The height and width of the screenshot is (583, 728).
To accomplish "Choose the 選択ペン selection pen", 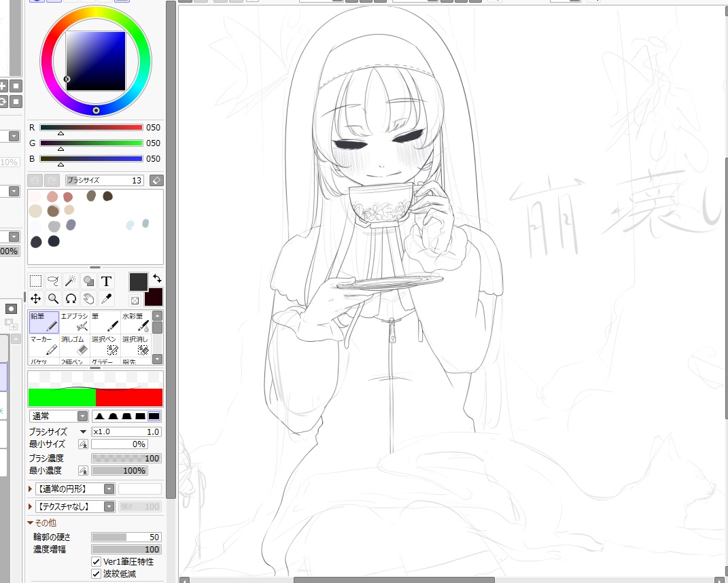I will pyautogui.click(x=105, y=345).
